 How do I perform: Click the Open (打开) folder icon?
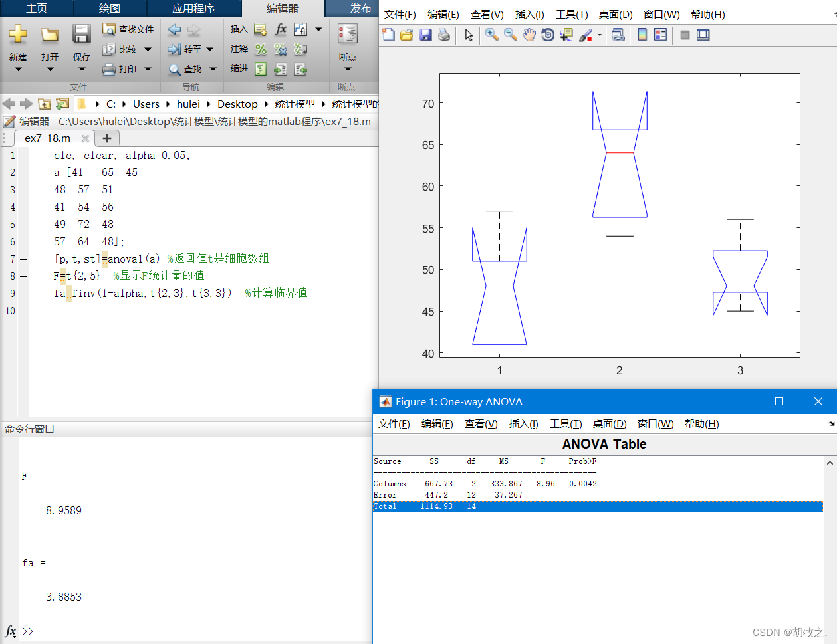50,34
